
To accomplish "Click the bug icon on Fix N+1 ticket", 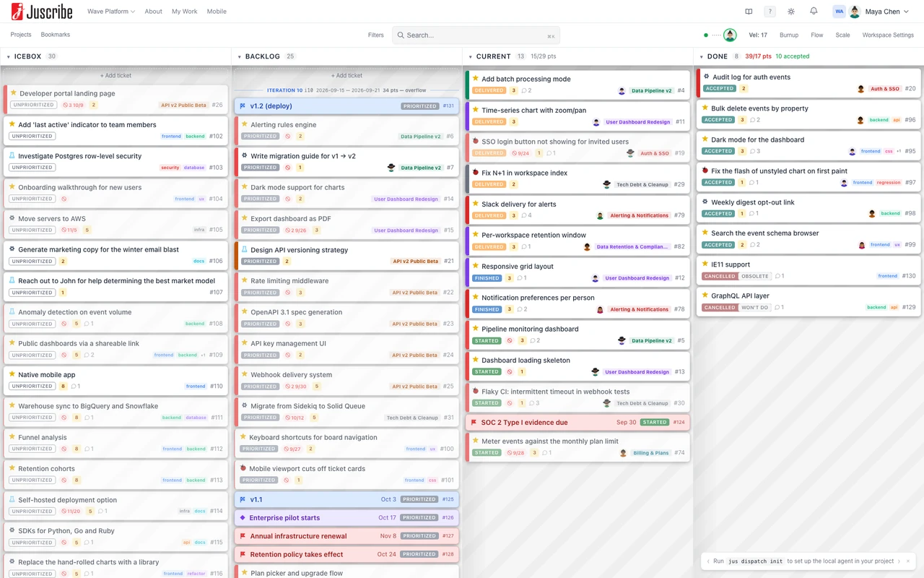I will click(x=476, y=173).
